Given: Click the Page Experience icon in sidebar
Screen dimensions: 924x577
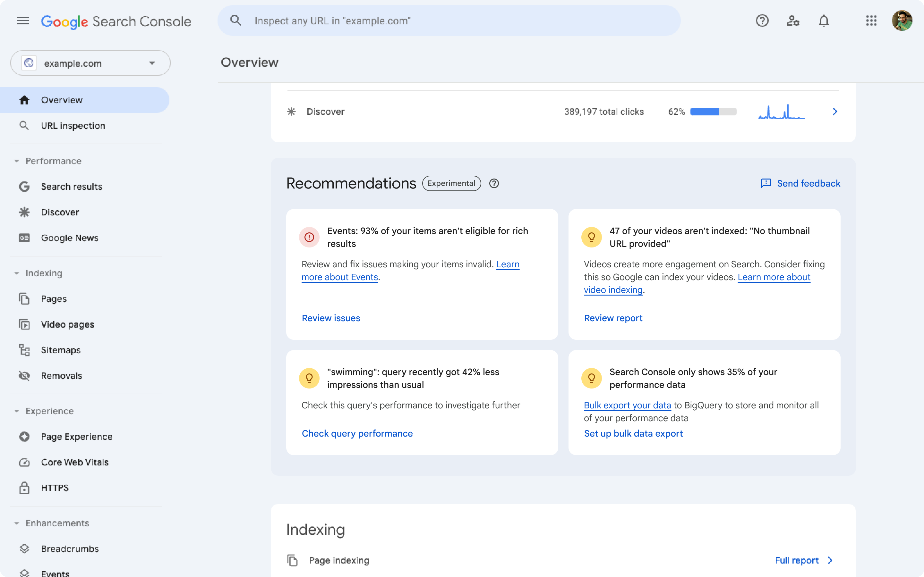Looking at the screenshot, I should click(24, 436).
